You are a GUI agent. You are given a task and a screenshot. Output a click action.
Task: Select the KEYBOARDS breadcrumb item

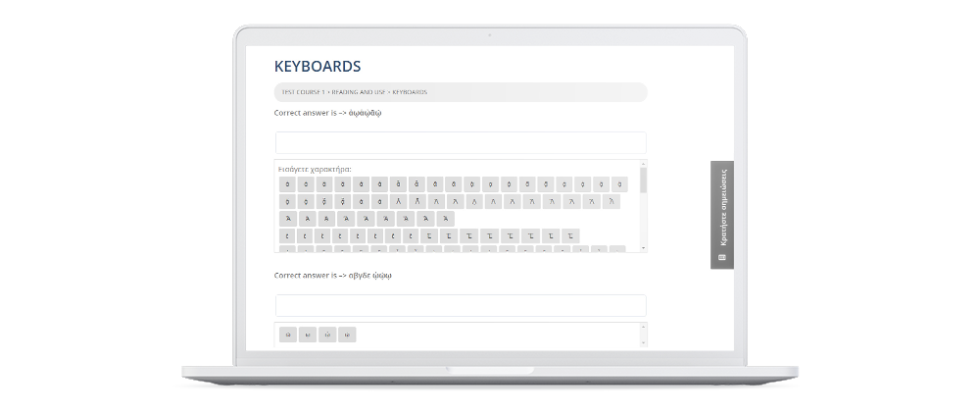pyautogui.click(x=410, y=92)
